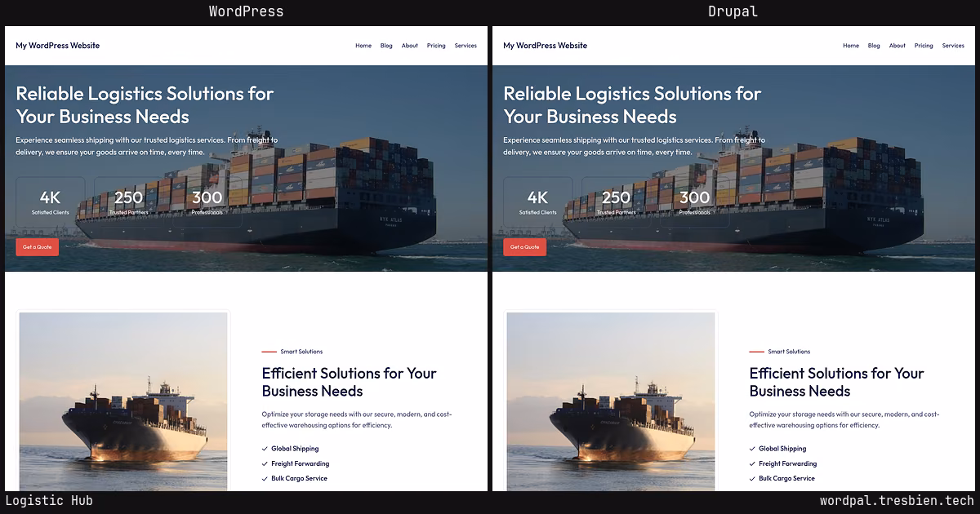Select the 4K Satisfied Clients card, WordPress pane

[x=51, y=202]
